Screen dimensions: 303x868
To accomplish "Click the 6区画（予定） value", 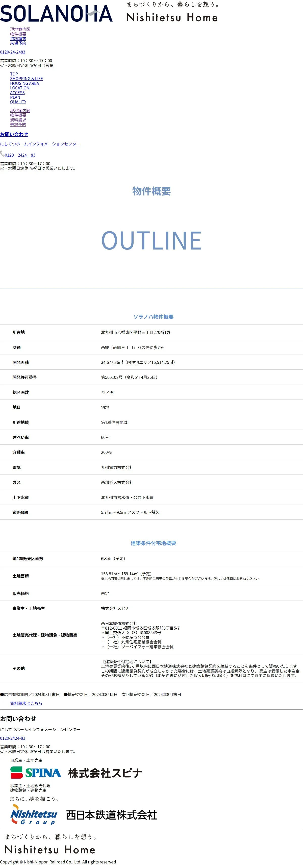I will pos(114,559).
